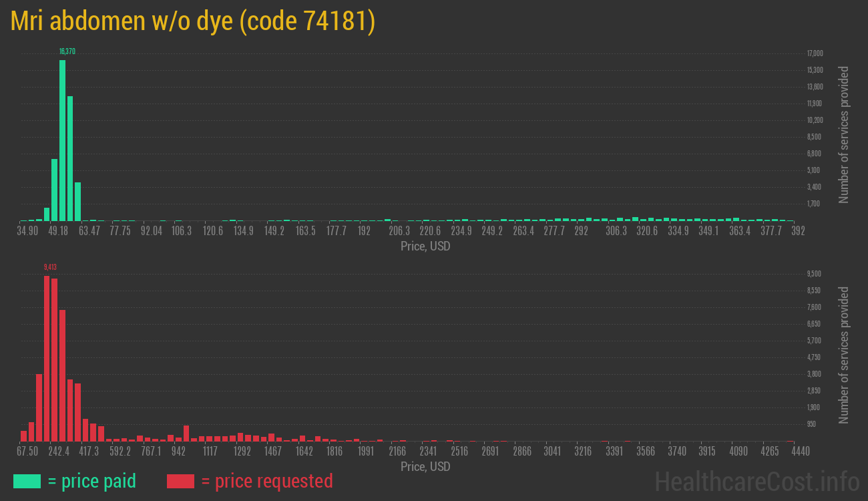
Task: Click the green price paid legend swatch
Action: pos(27,481)
